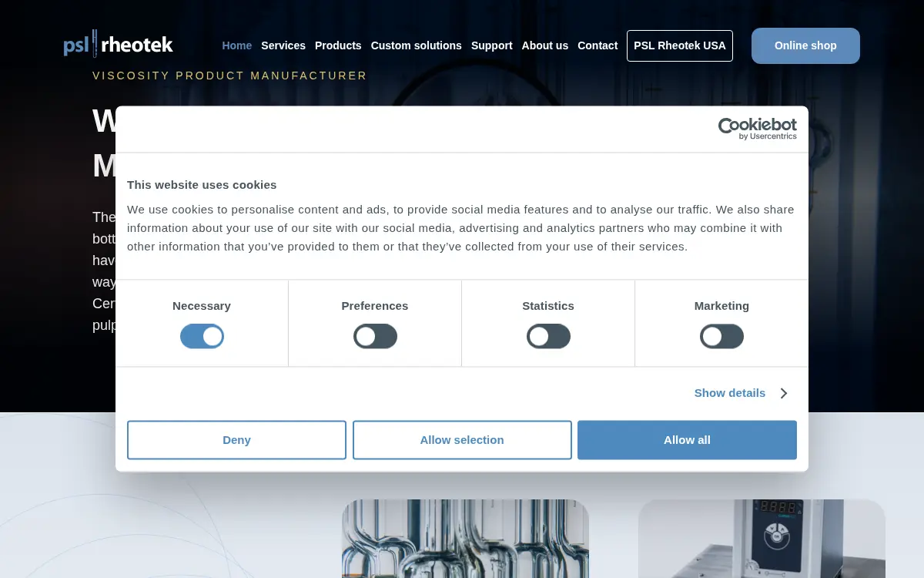Screen dimensions: 924x578
Task: Open the glass viscometer tubes thumbnail
Action: click(x=465, y=539)
